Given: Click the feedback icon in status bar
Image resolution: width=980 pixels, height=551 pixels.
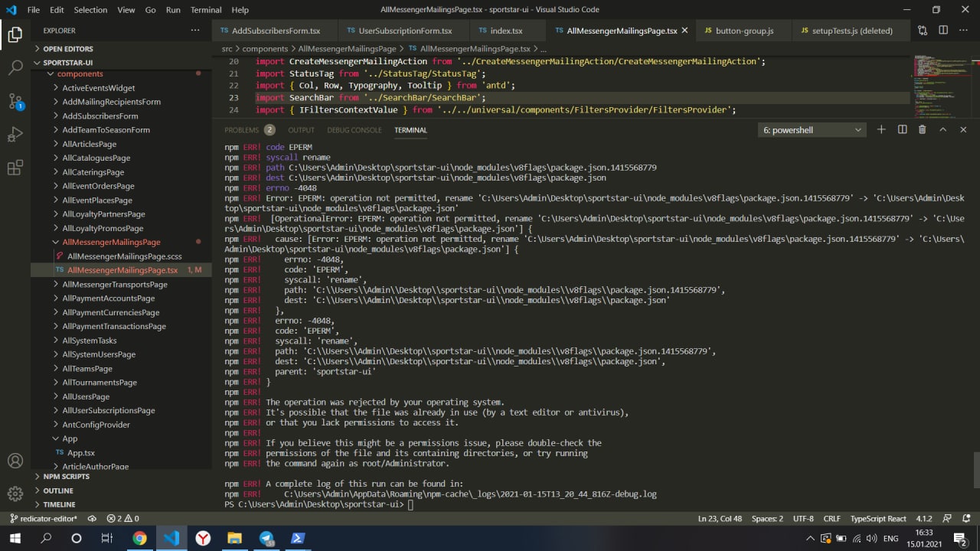Looking at the screenshot, I should pos(946,518).
